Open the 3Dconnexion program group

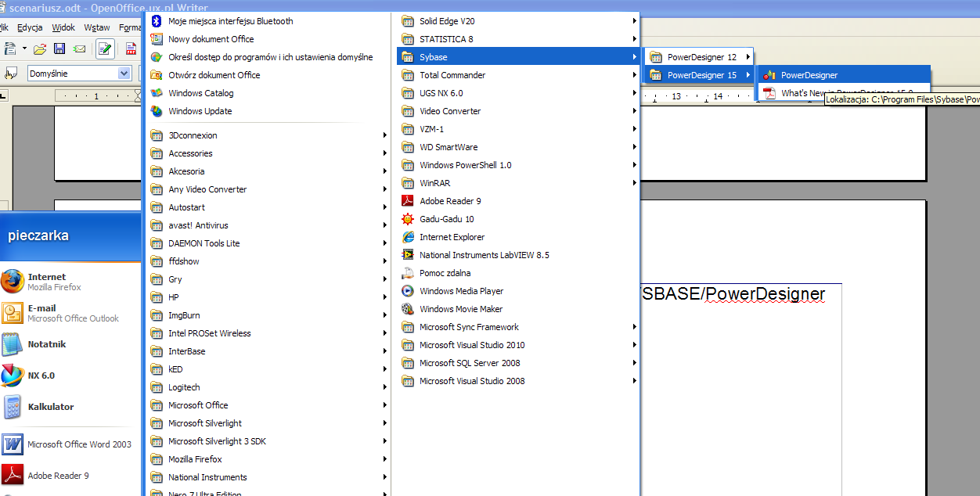tap(266, 135)
